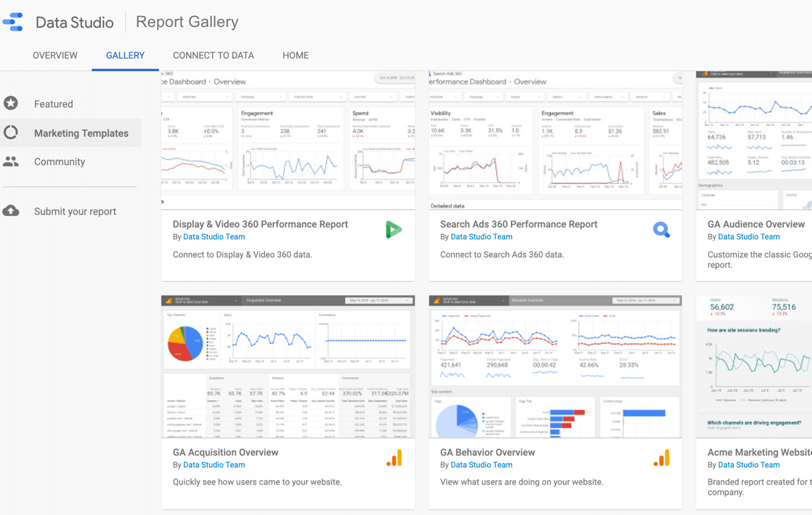Select Featured in the sidebar
This screenshot has width=812, height=515.
(53, 104)
